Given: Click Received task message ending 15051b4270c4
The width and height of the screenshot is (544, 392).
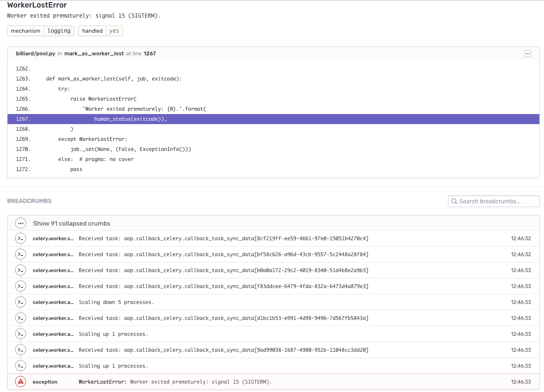Looking at the screenshot, I should pyautogui.click(x=224, y=239).
